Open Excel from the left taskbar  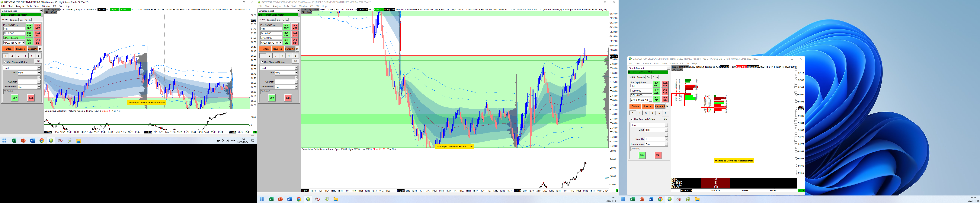[14, 141]
